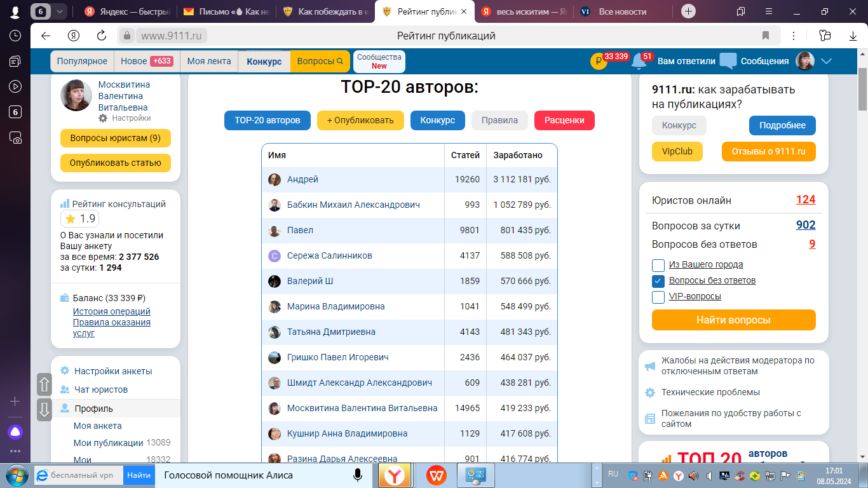Click the browser reload page icon
This screenshot has width=868, height=488.
(x=102, y=36)
